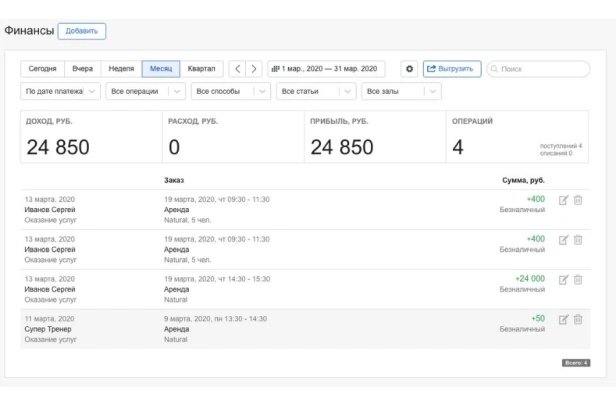Edit the +50 Супер Тренер entry
616x405 pixels.
pyautogui.click(x=564, y=319)
